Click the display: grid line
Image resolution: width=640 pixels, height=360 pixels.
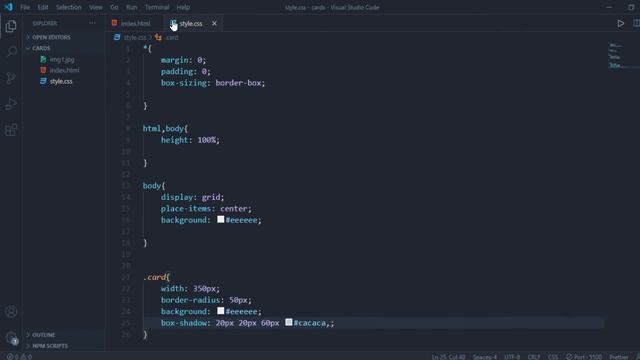pos(192,197)
